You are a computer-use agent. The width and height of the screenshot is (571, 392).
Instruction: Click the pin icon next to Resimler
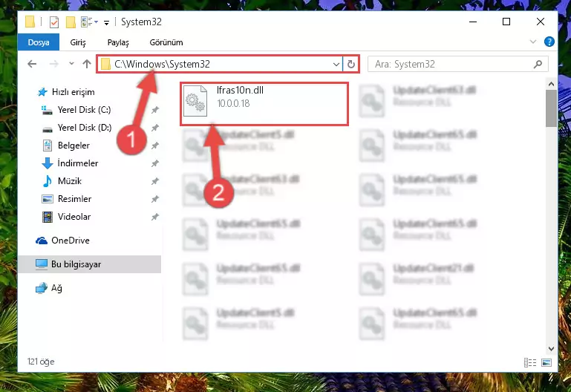click(155, 199)
